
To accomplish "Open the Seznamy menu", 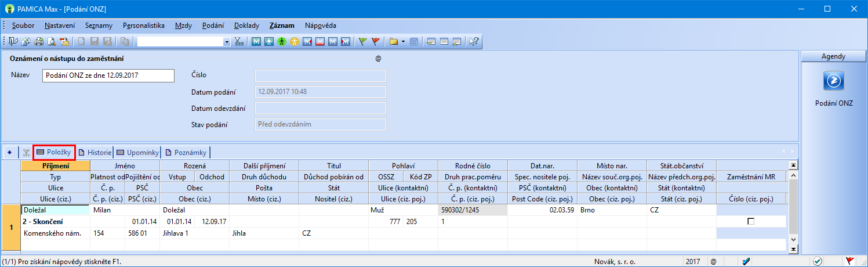I will click(x=99, y=26).
